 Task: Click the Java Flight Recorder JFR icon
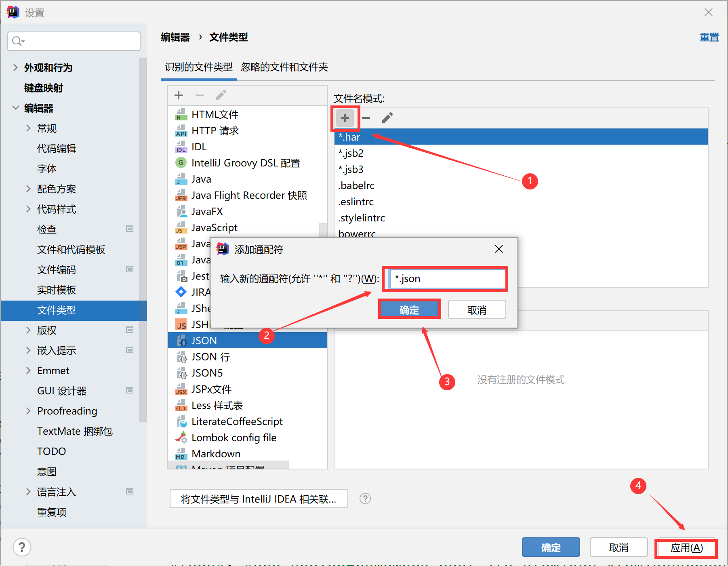[181, 196]
